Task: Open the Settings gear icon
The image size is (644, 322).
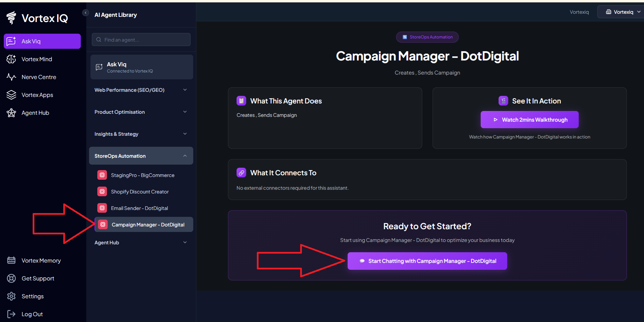Action: [x=11, y=296]
